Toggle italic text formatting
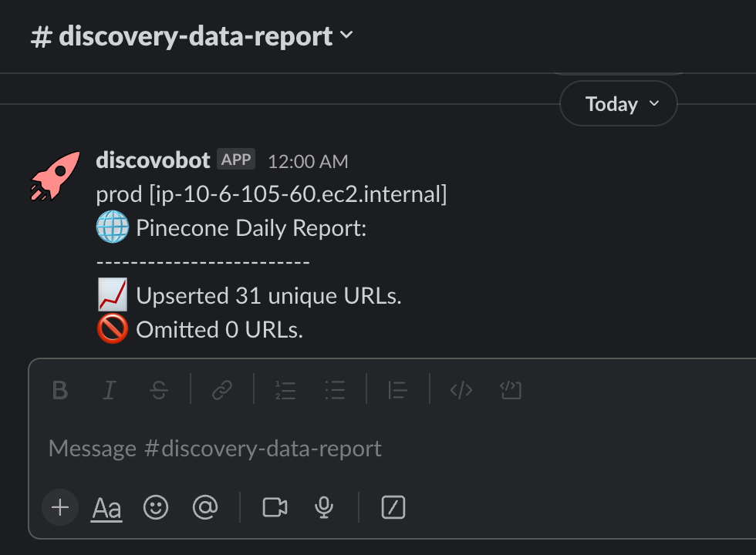This screenshot has height=555, width=756. pos(110,391)
